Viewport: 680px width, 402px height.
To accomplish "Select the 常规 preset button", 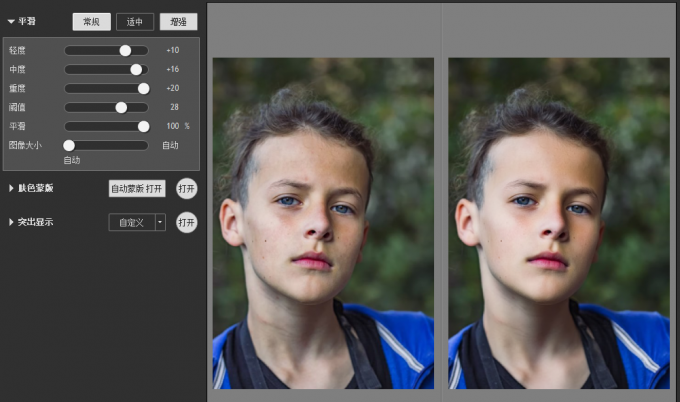I will pos(91,21).
